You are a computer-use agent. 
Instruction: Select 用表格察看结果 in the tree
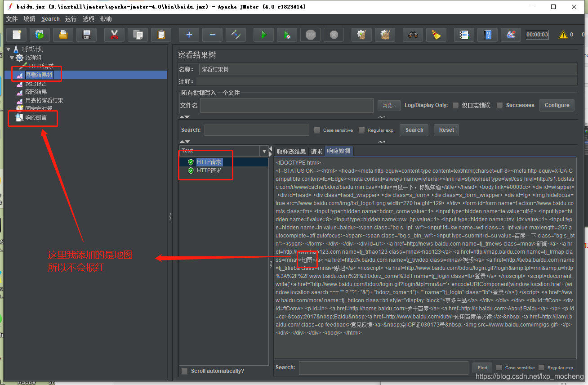pos(44,101)
